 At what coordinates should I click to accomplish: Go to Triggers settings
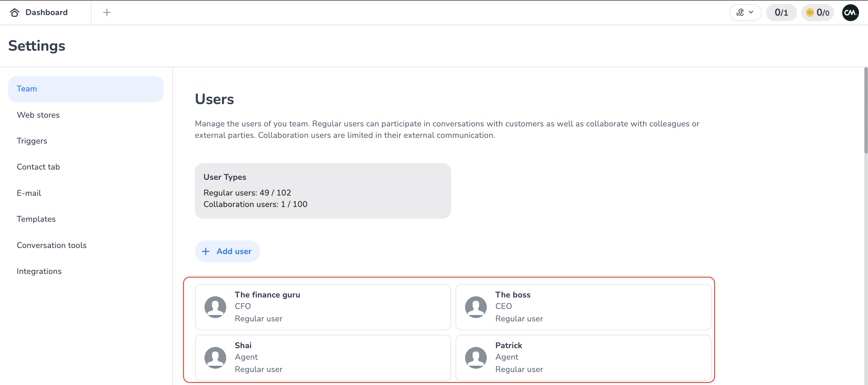coord(32,141)
